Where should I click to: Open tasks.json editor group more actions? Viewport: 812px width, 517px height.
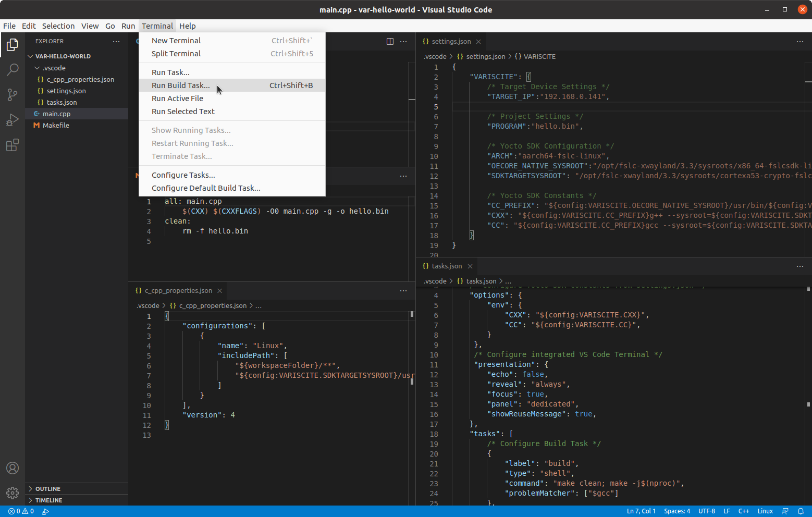(800, 266)
